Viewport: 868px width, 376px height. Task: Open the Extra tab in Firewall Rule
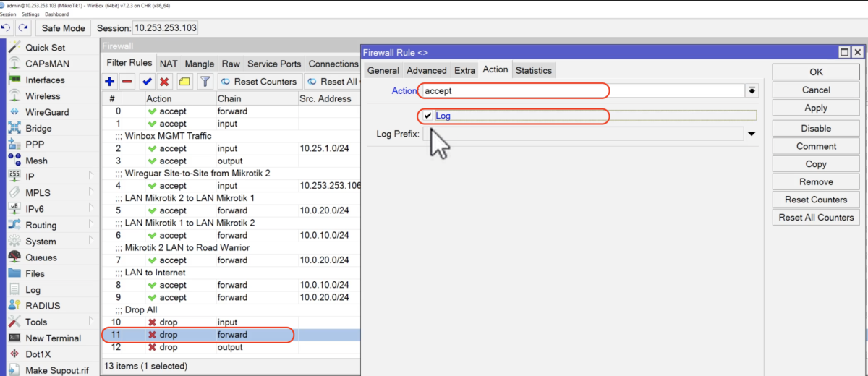tap(465, 70)
